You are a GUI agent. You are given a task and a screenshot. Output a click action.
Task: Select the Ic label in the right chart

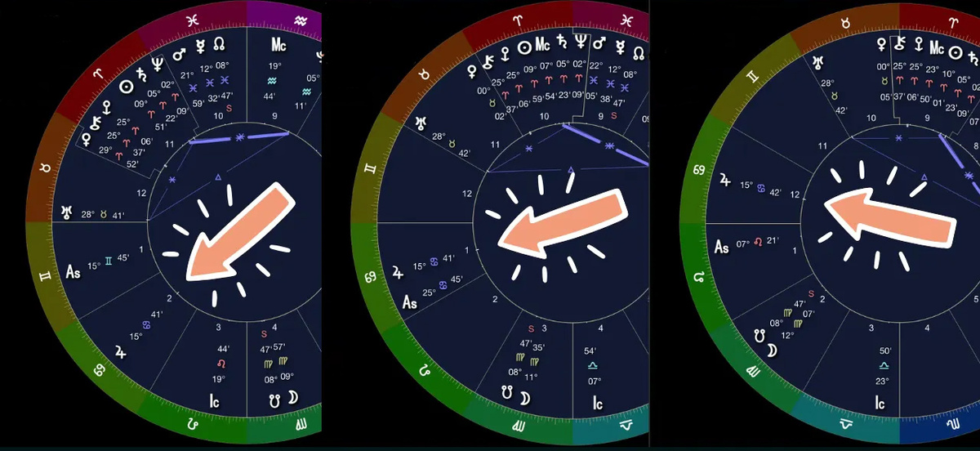pyautogui.click(x=879, y=403)
